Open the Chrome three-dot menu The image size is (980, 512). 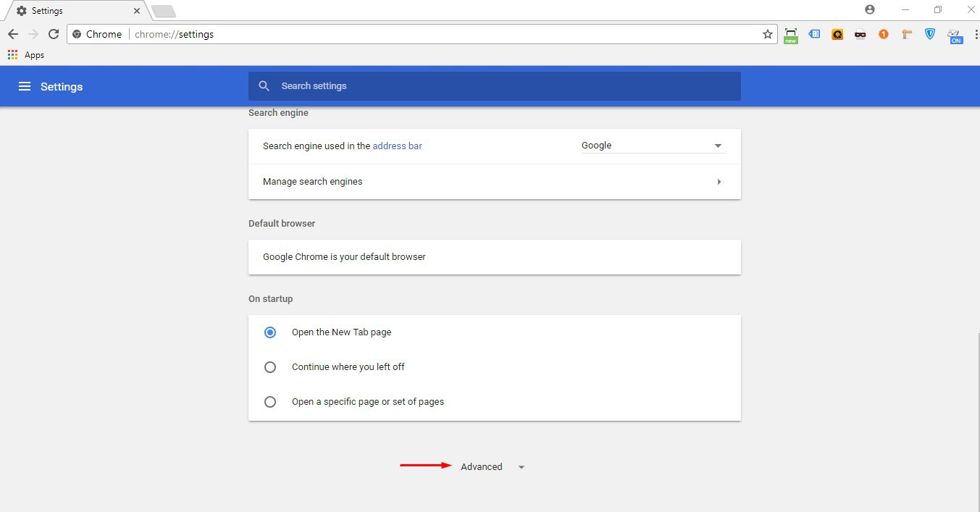(976, 34)
